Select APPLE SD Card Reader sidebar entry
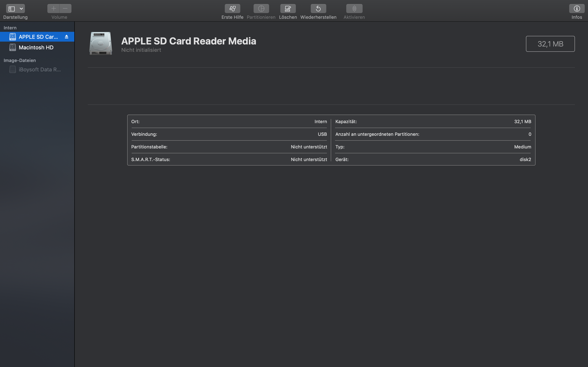This screenshot has height=367, width=588. click(x=38, y=37)
